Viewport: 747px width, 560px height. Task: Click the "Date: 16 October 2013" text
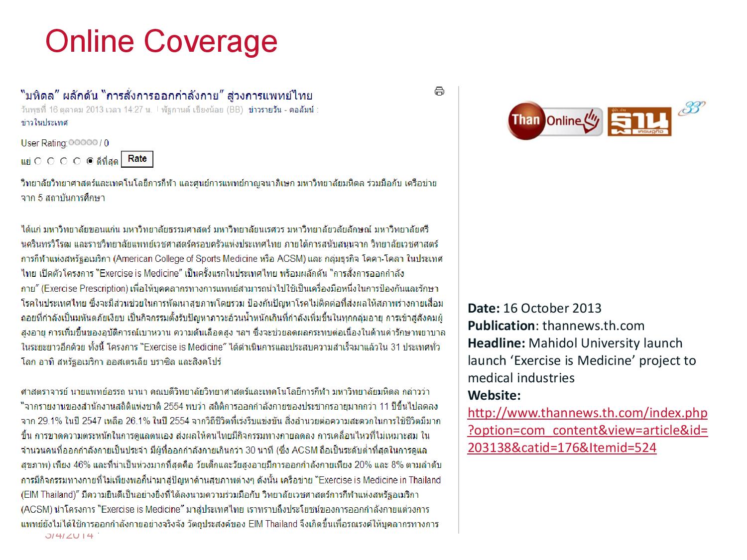coord(534,308)
